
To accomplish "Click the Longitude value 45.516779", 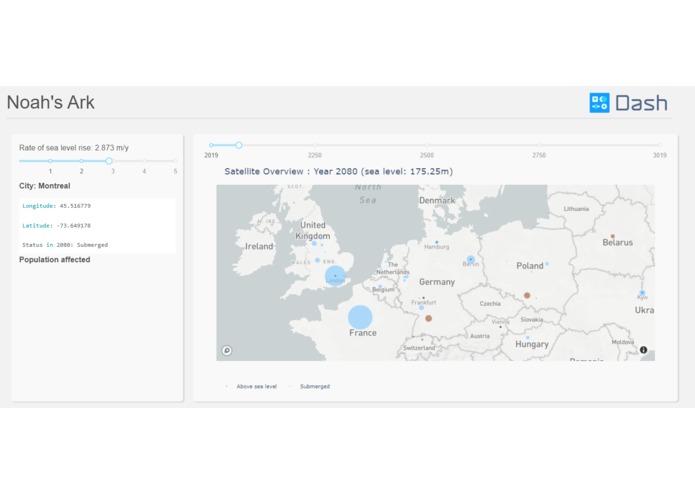I will (75, 206).
